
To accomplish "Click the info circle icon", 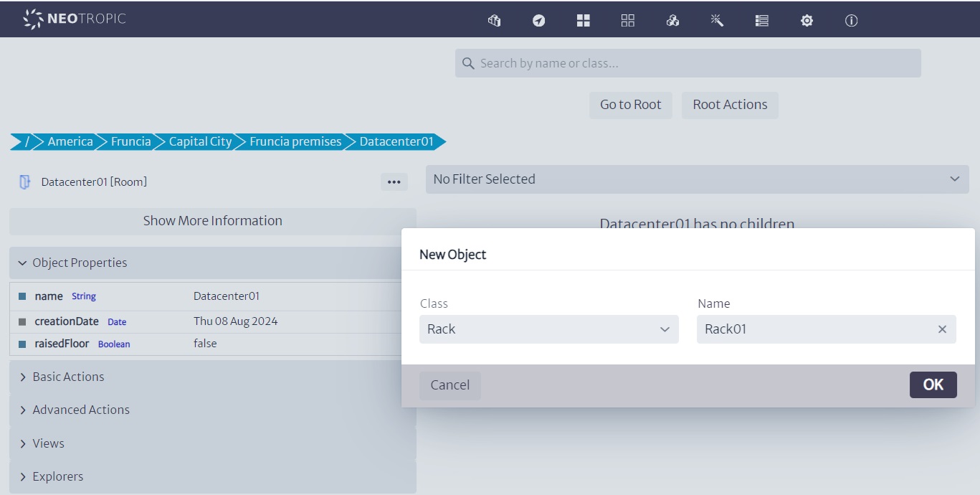I will coord(851,21).
